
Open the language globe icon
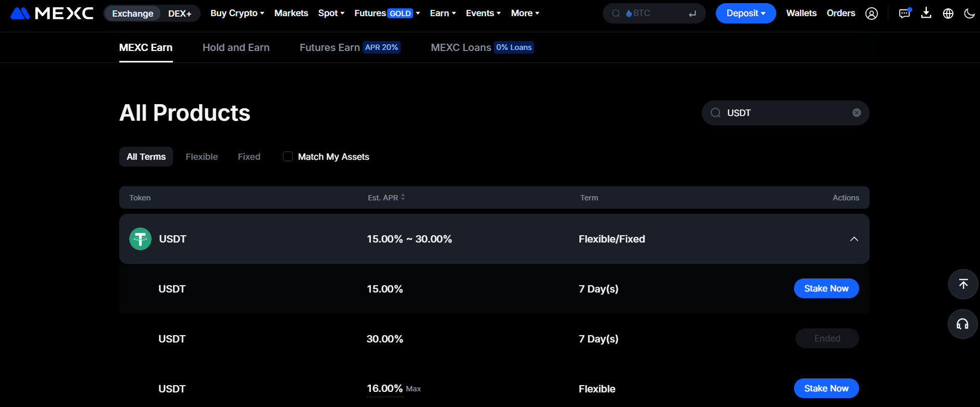click(948, 14)
